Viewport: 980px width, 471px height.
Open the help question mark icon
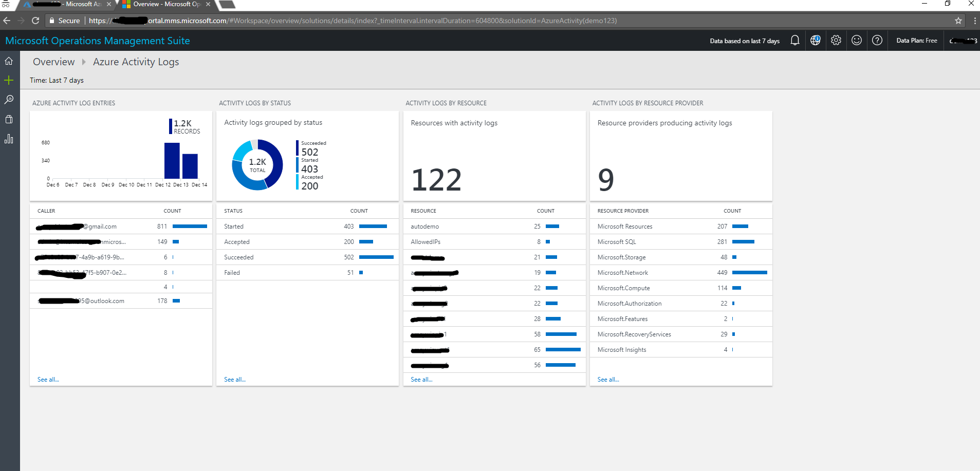tap(877, 40)
